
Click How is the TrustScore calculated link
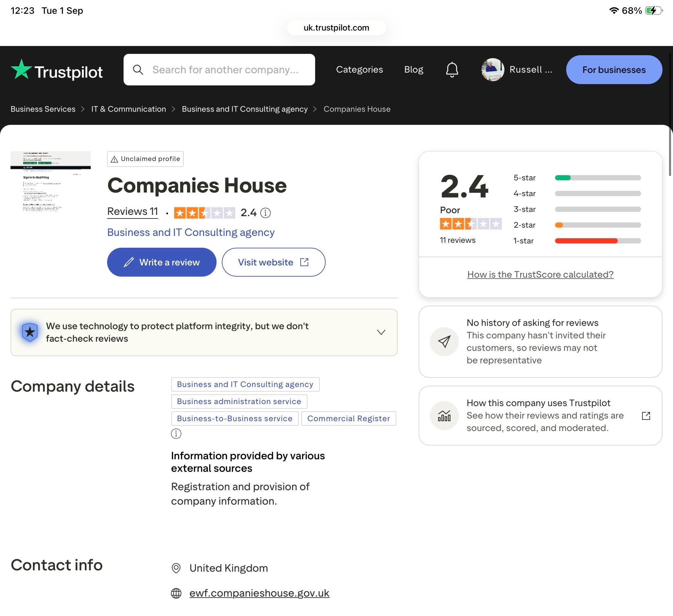[540, 275]
